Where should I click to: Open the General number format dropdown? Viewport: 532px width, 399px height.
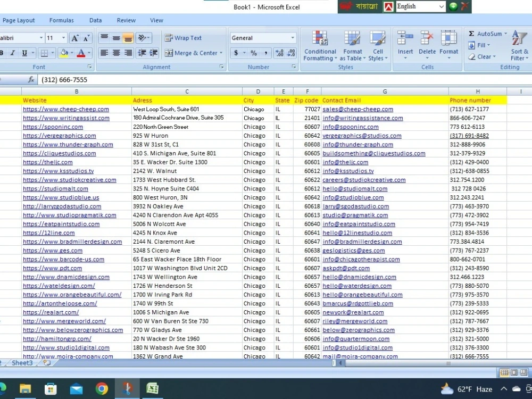tap(293, 38)
